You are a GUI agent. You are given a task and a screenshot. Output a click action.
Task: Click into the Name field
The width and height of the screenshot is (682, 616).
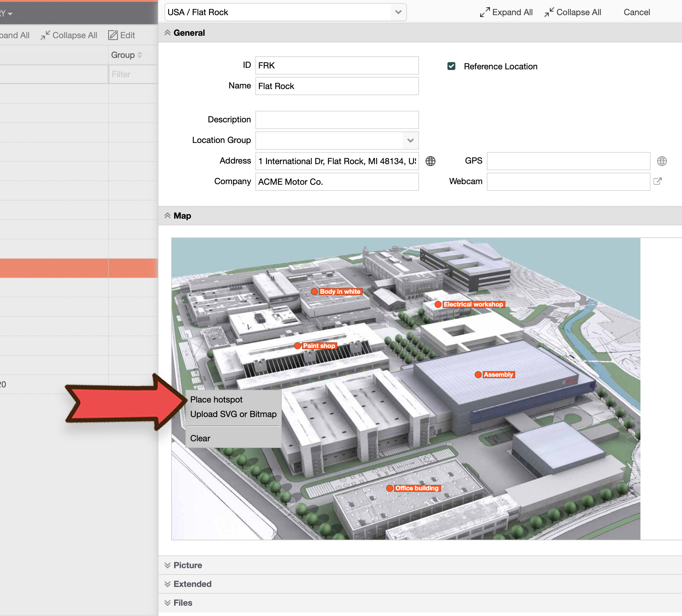(x=337, y=86)
